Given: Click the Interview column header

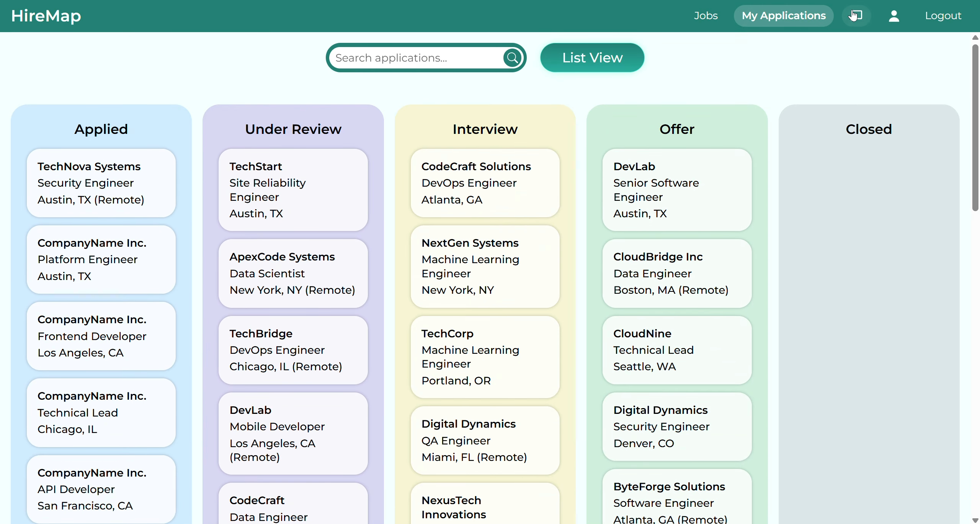Looking at the screenshot, I should click(485, 129).
